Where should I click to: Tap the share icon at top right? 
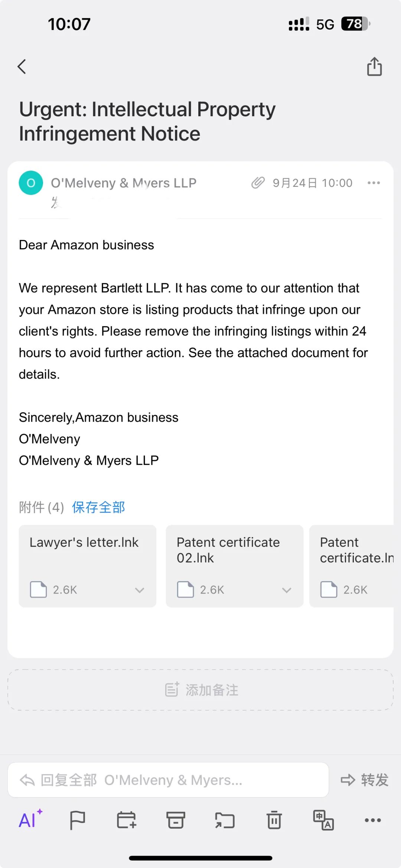pyautogui.click(x=374, y=67)
